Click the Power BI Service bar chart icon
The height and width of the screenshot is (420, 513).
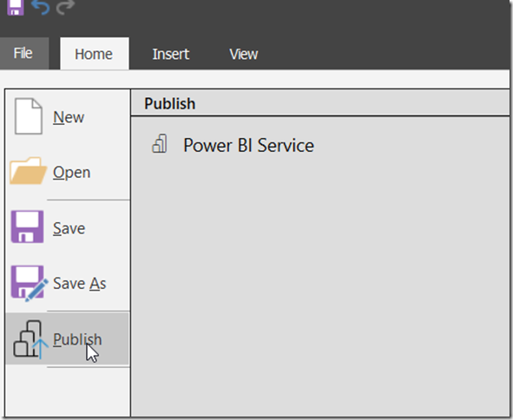tap(160, 144)
